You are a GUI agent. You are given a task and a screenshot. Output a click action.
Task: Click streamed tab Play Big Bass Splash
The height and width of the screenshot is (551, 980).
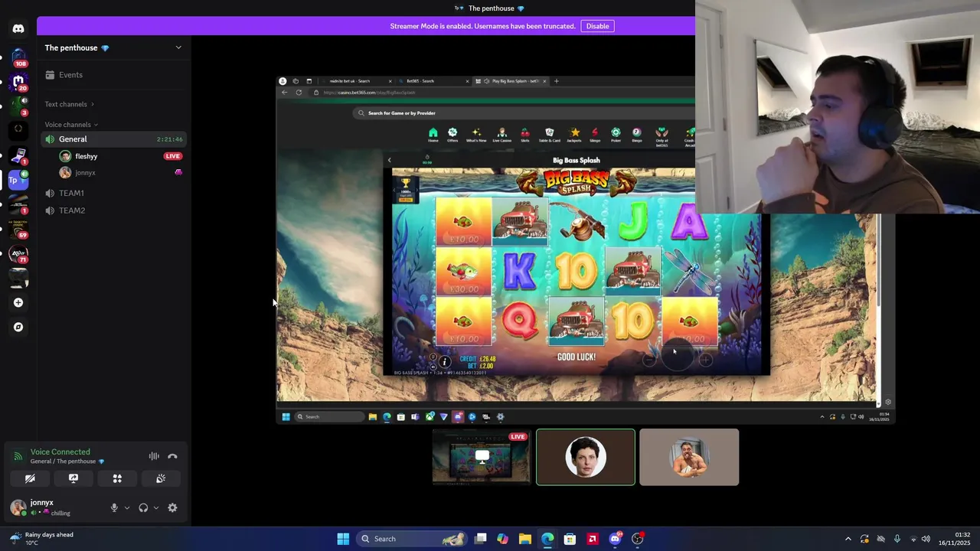point(510,81)
